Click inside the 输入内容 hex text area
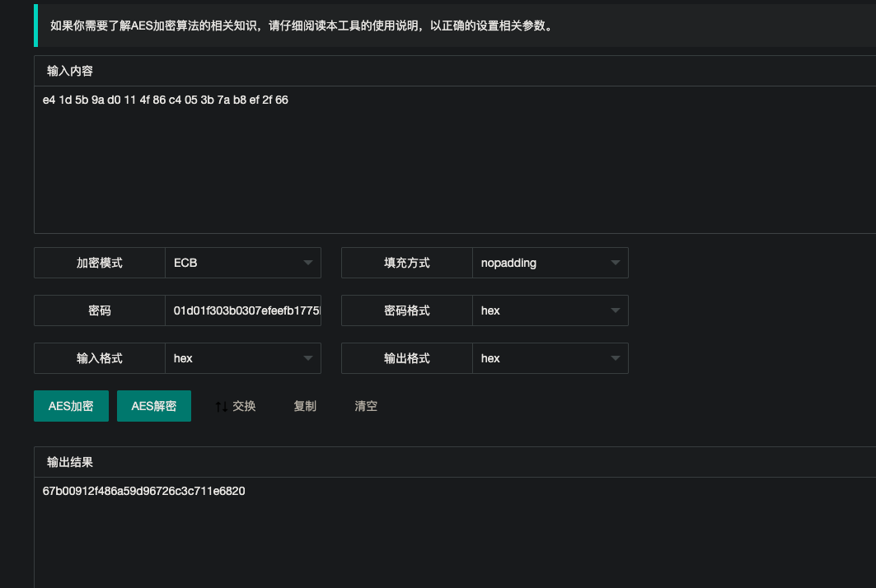The width and height of the screenshot is (876, 588). point(455,160)
